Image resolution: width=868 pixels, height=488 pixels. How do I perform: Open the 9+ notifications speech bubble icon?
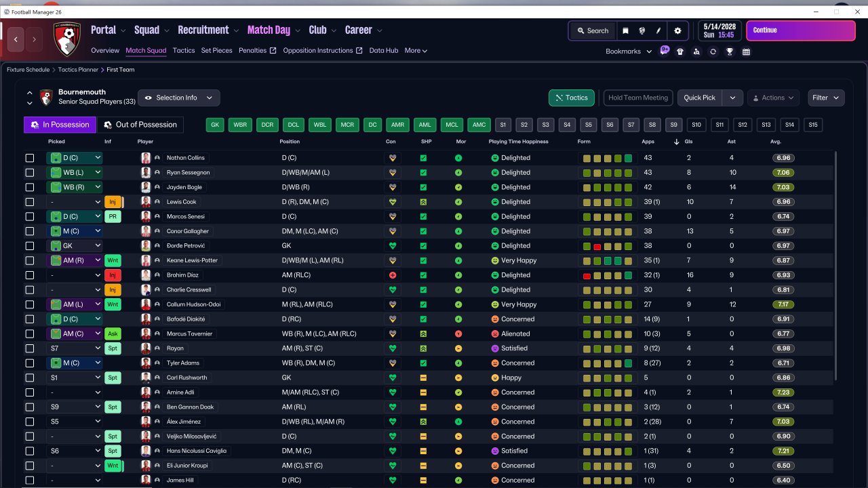[665, 50]
